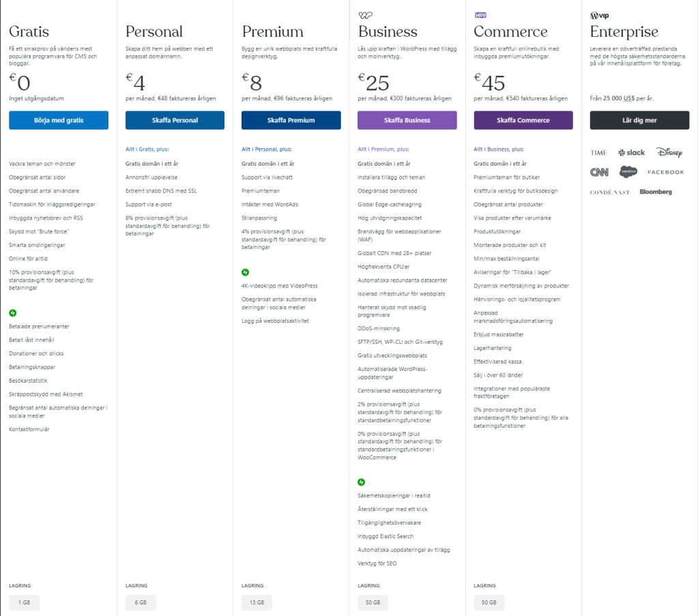
Task: Click the Disney logo
Action: [x=669, y=152]
